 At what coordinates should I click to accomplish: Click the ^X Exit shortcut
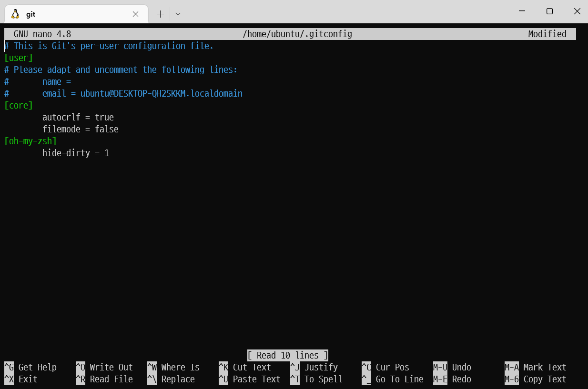coord(21,379)
